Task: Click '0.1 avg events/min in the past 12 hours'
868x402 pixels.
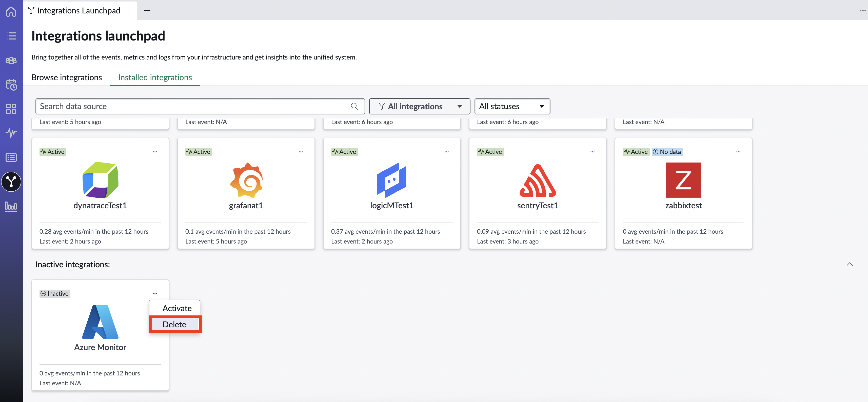Action: [x=238, y=232]
